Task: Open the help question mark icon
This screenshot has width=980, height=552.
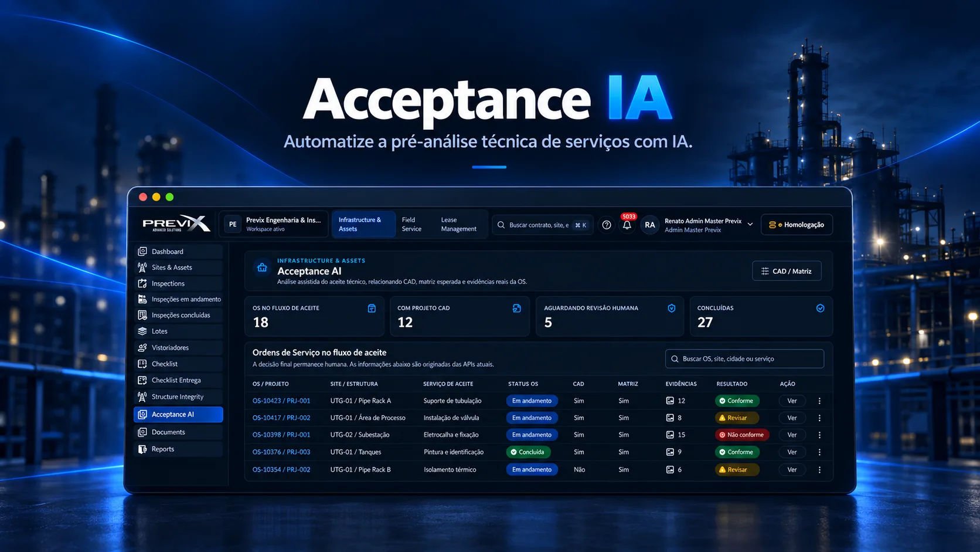Action: [607, 225]
